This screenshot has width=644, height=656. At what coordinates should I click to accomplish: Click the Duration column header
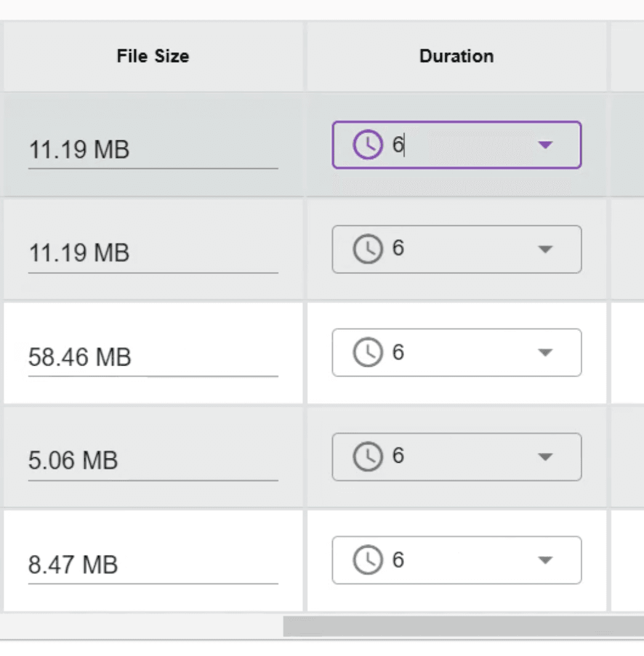coord(457,56)
